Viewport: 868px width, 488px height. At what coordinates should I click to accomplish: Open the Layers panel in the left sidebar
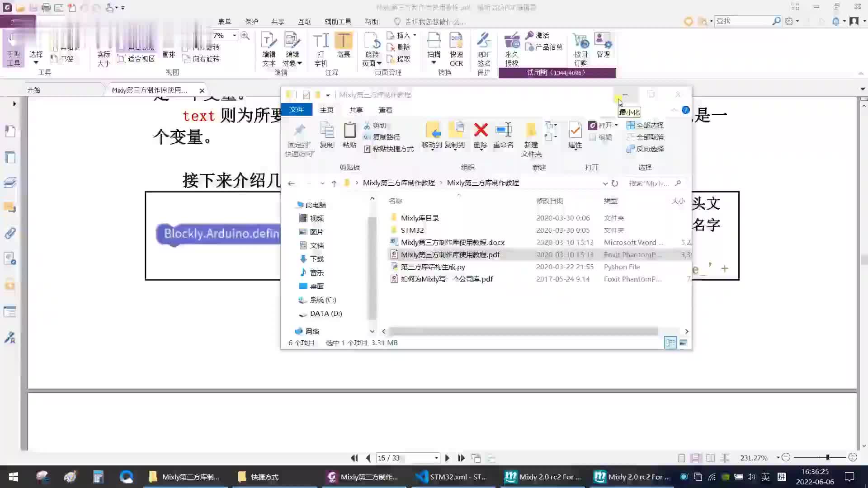coord(10,183)
